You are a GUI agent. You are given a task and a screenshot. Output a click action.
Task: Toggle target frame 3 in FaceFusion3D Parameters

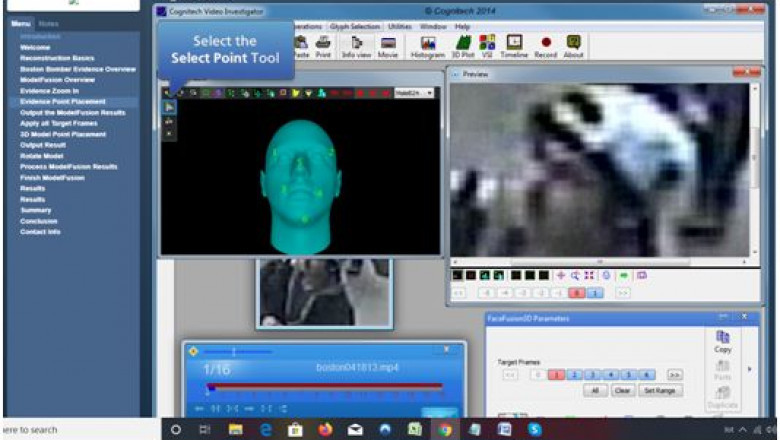click(x=592, y=375)
